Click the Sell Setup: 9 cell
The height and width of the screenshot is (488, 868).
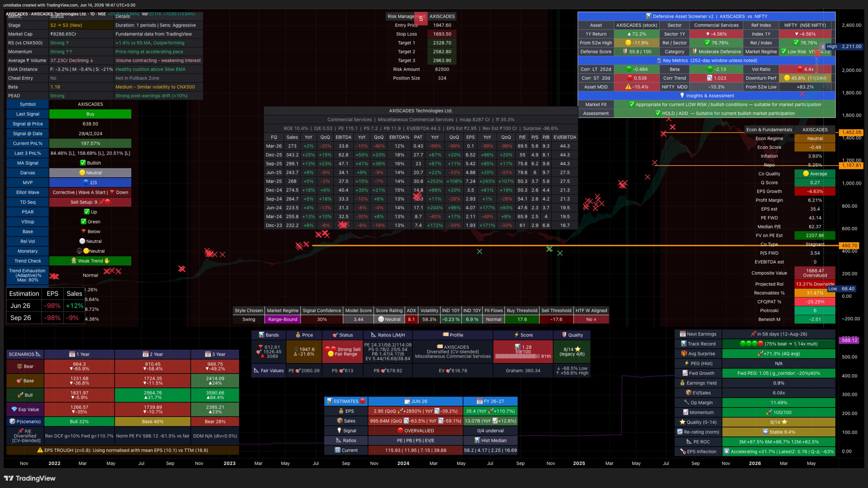coord(90,202)
